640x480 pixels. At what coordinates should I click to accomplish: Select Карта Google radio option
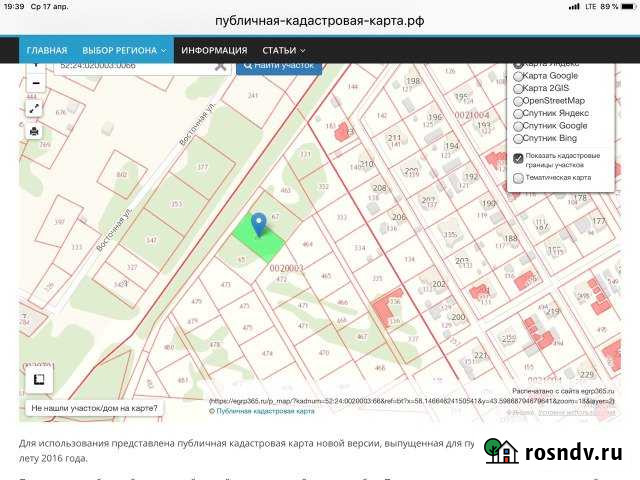pyautogui.click(x=518, y=75)
